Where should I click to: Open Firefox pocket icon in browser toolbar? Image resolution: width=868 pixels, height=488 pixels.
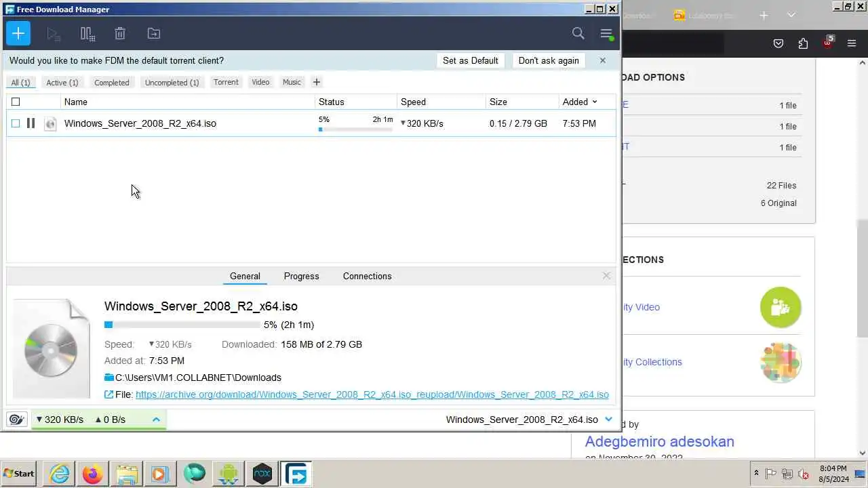pyautogui.click(x=778, y=43)
